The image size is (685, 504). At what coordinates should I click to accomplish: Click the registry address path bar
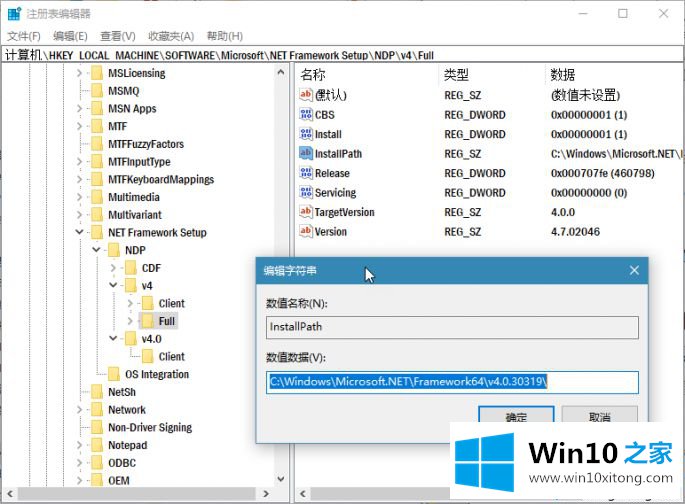(342, 55)
